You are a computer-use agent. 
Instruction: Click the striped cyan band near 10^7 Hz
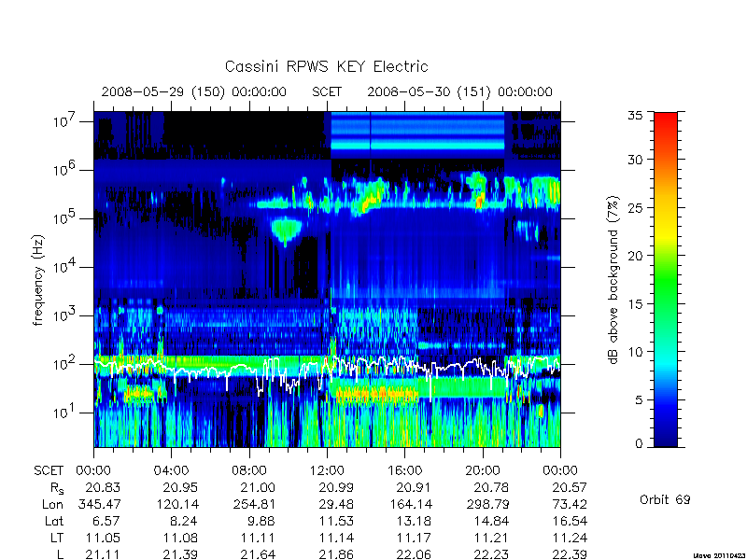coord(417,133)
